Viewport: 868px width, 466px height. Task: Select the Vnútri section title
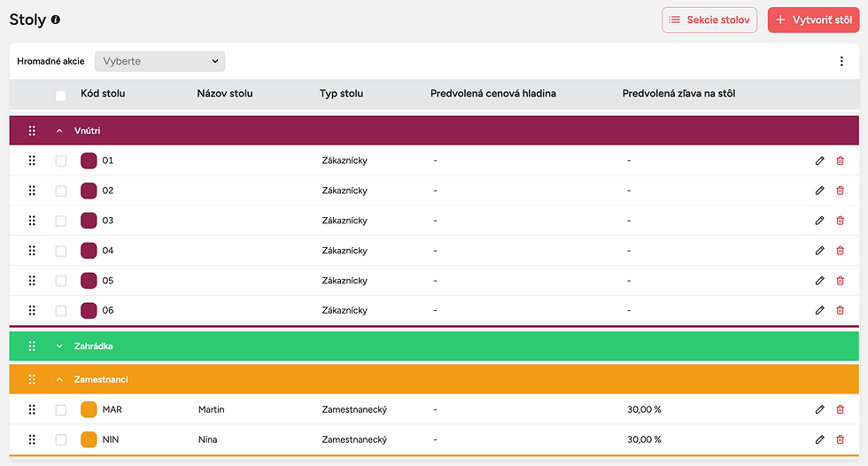pyautogui.click(x=88, y=130)
